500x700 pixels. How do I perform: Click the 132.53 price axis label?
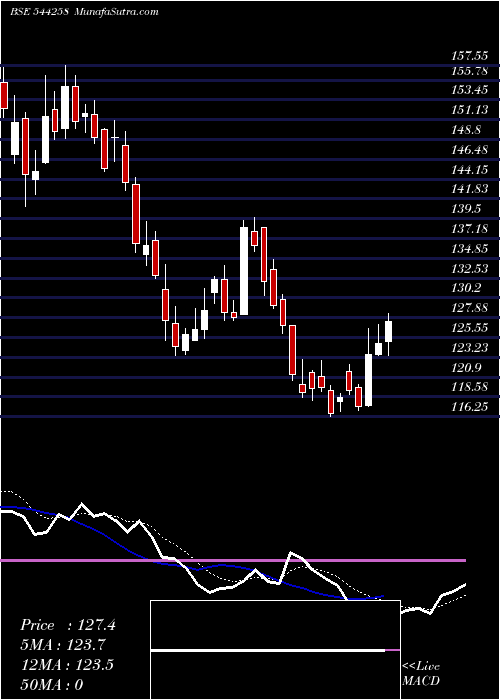(470, 268)
